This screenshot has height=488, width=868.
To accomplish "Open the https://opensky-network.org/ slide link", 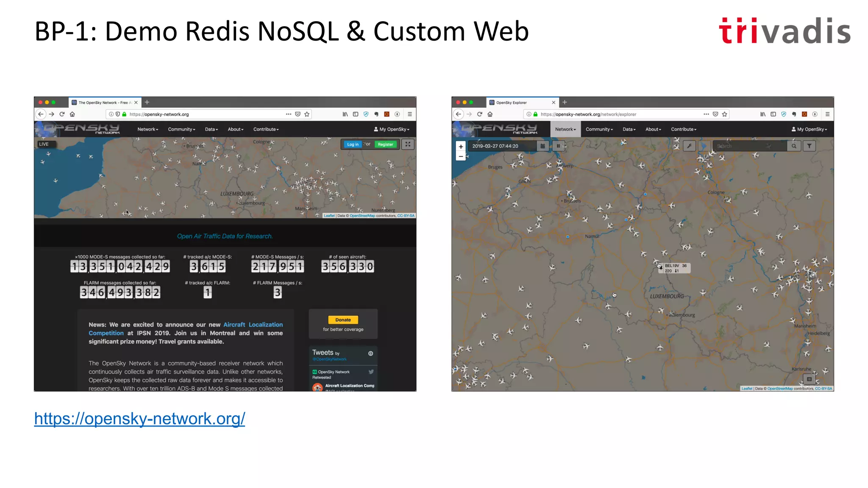I will 139,419.
